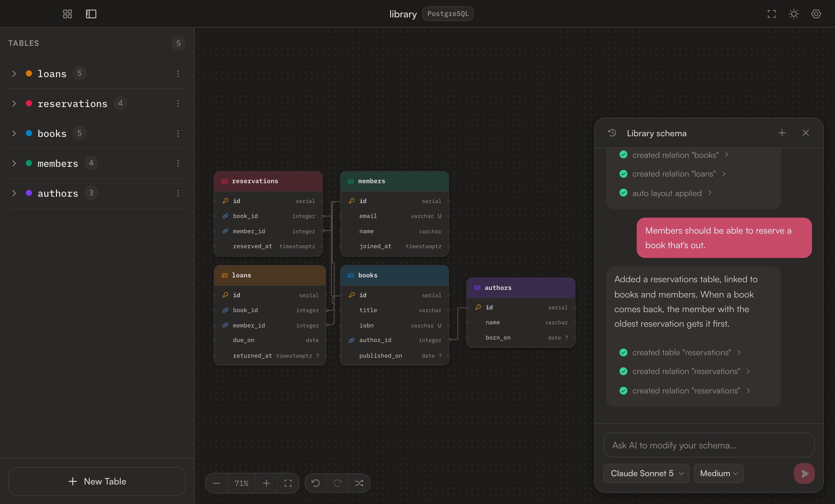835x504 pixels.
Task: Click New Table button
Action: pos(97,481)
